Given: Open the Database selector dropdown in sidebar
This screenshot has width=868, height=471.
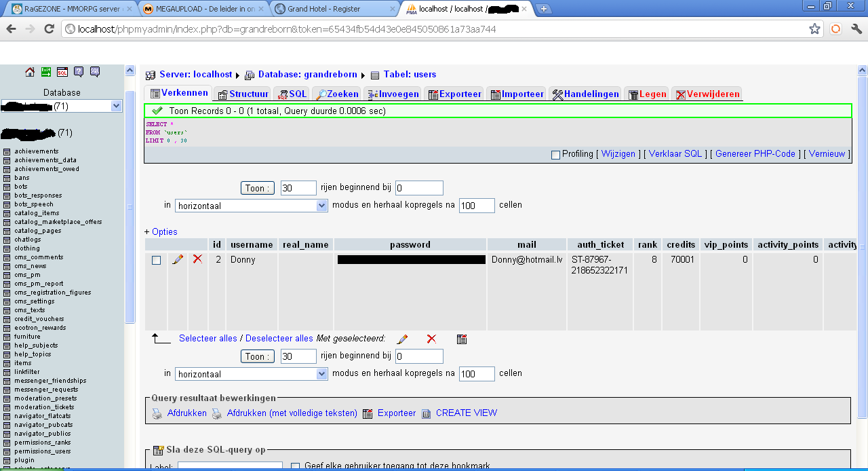Looking at the screenshot, I should pyautogui.click(x=61, y=106).
